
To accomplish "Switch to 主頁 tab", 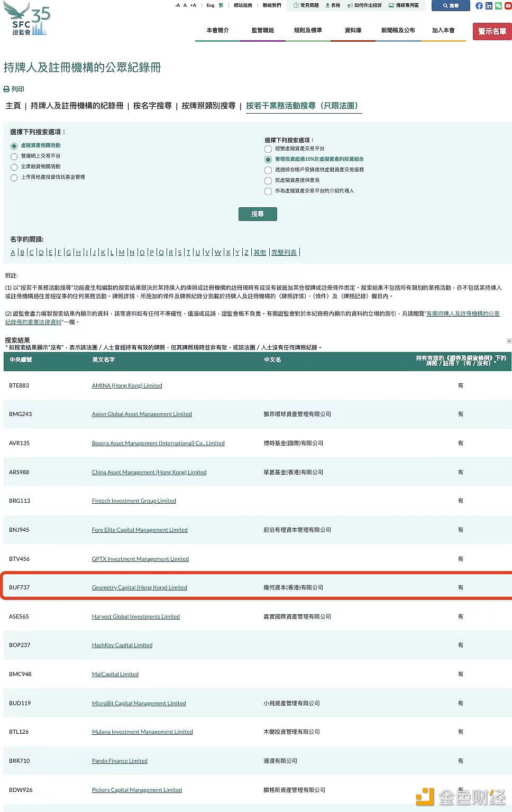I will tap(13, 106).
